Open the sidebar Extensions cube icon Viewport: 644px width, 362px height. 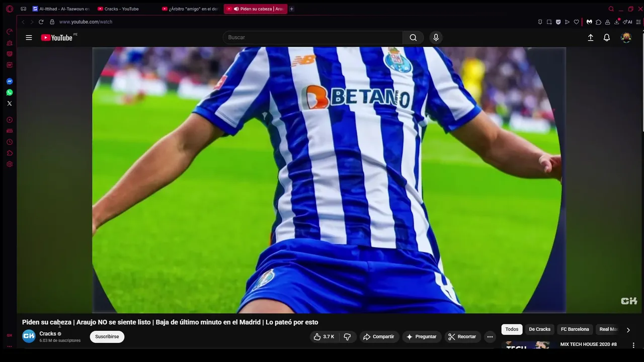click(x=9, y=153)
